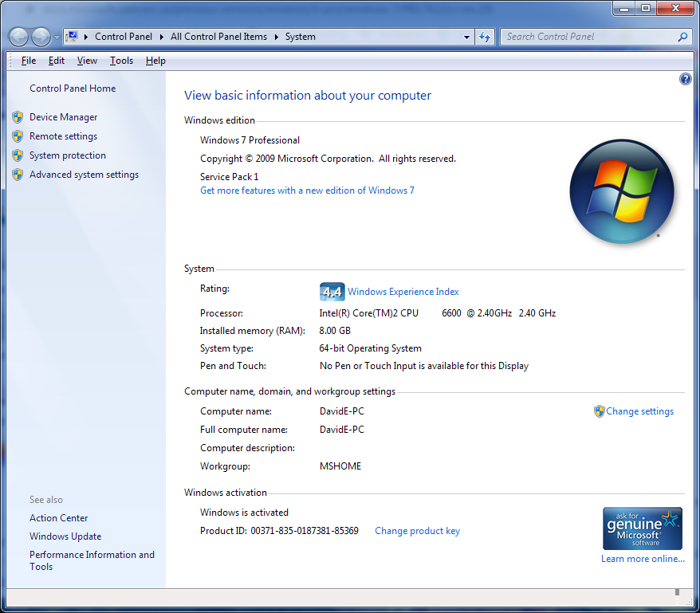Click the blue Help question mark icon
The height and width of the screenshot is (613, 700).
685,79
